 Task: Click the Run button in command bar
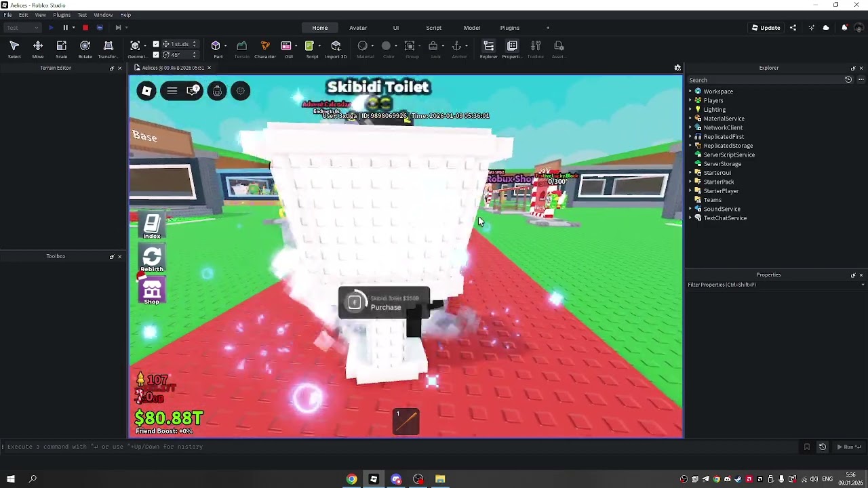848,447
